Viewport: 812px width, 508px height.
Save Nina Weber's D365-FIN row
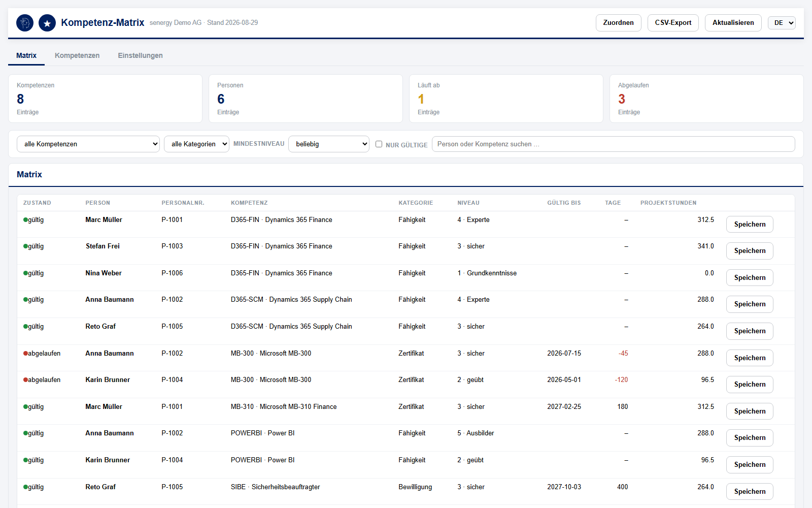[x=750, y=278]
